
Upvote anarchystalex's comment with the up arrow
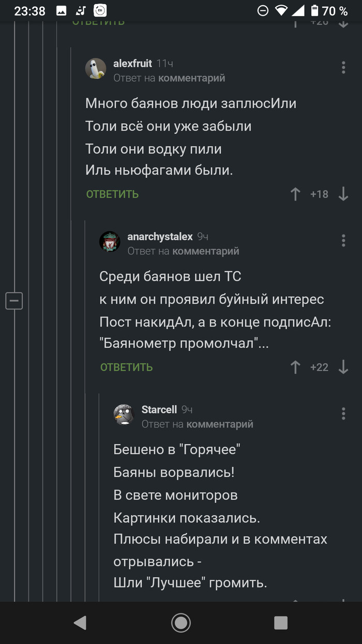tap(295, 367)
